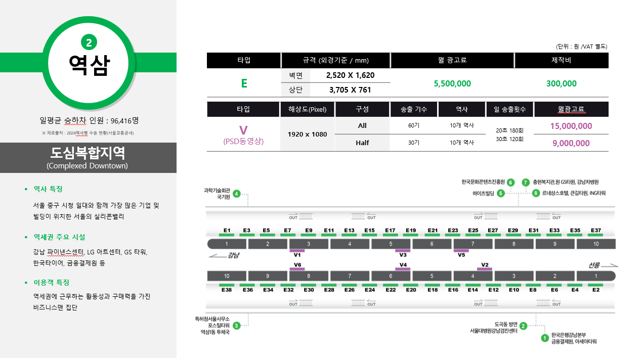The height and width of the screenshot is (358, 644).
Task: Click the green number 2 circle above 역삼
Action: (x=89, y=43)
